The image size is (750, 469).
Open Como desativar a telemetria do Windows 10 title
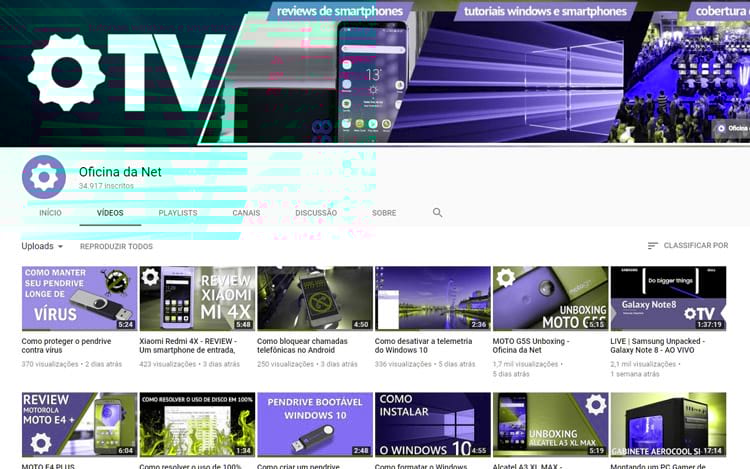(x=423, y=346)
